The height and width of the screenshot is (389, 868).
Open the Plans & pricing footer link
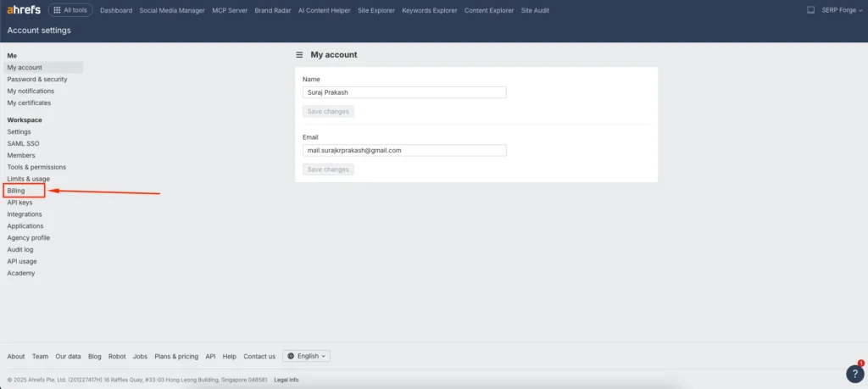coord(176,356)
